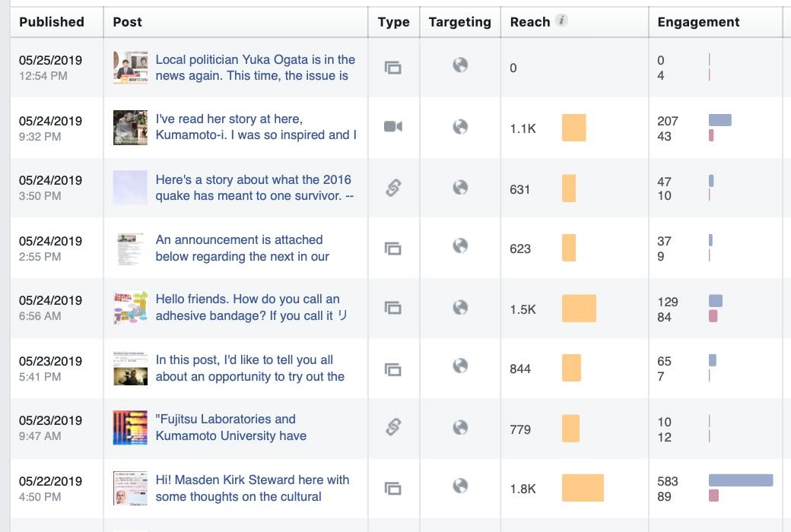
Task: Click the orange reach bar for 1.8K post
Action: pyautogui.click(x=583, y=488)
